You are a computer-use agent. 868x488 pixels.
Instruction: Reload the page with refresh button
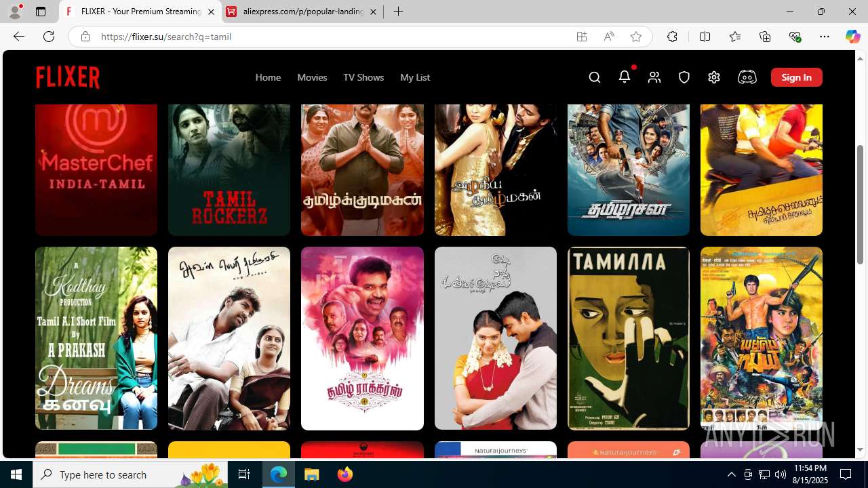[49, 37]
